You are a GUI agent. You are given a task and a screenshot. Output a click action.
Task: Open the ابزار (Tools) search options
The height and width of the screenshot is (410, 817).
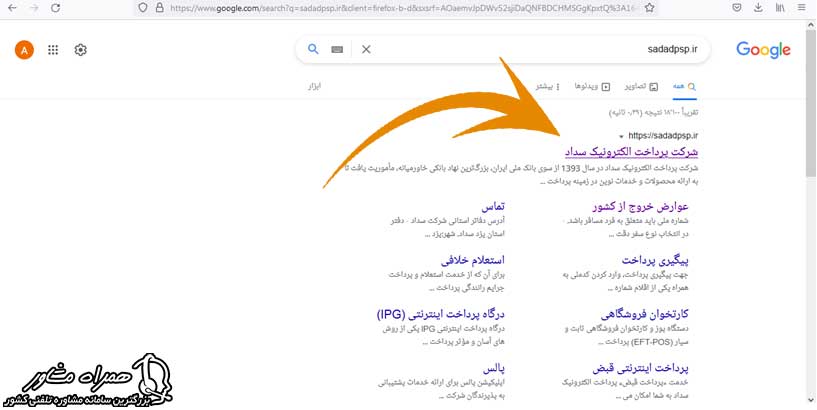pyautogui.click(x=314, y=85)
